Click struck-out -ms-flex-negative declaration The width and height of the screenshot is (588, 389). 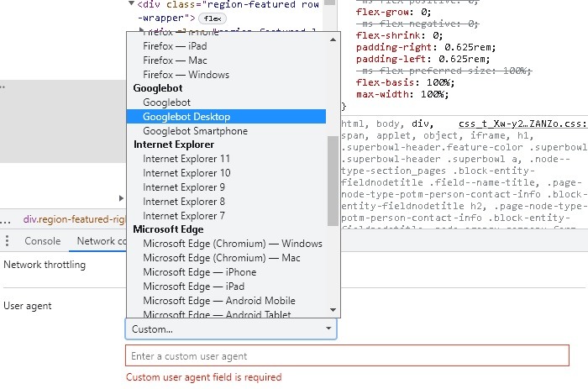click(x=417, y=24)
